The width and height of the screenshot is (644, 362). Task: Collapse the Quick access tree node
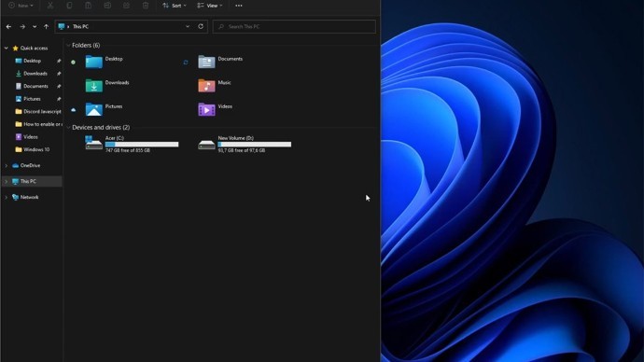[x=7, y=48]
